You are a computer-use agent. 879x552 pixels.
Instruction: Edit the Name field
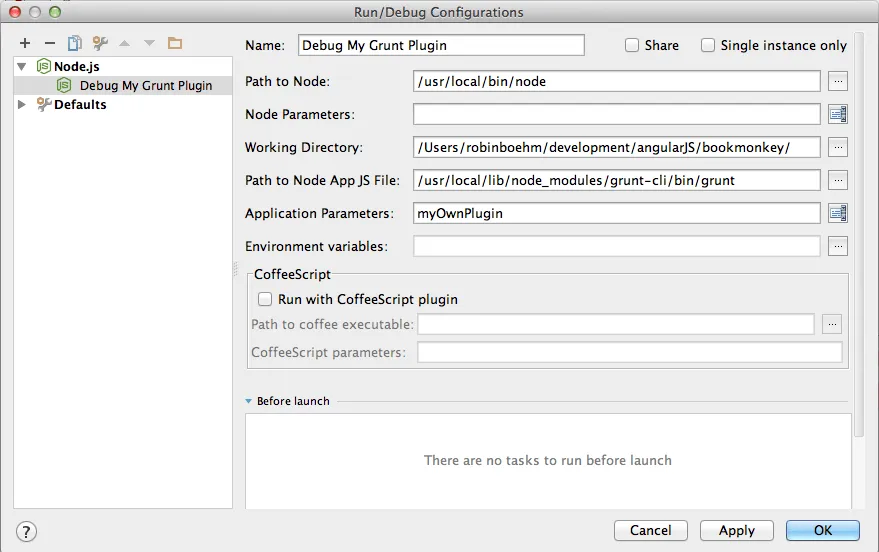[441, 45]
